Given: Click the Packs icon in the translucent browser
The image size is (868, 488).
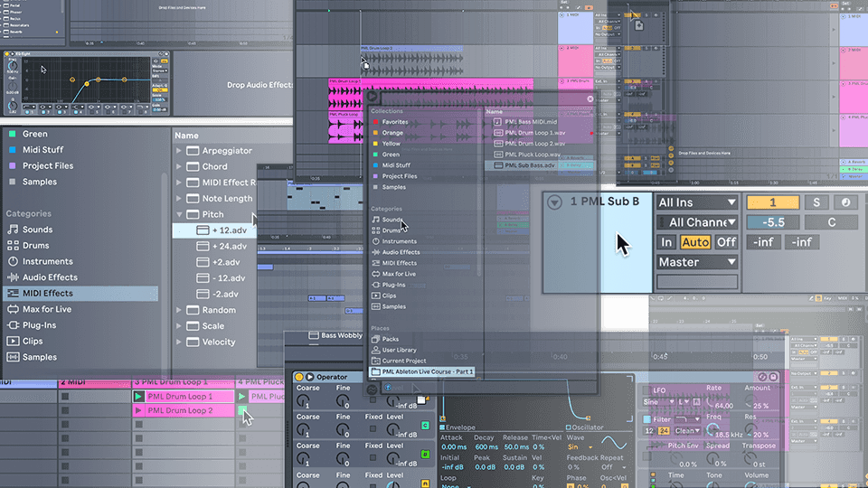Looking at the screenshot, I should [x=376, y=339].
